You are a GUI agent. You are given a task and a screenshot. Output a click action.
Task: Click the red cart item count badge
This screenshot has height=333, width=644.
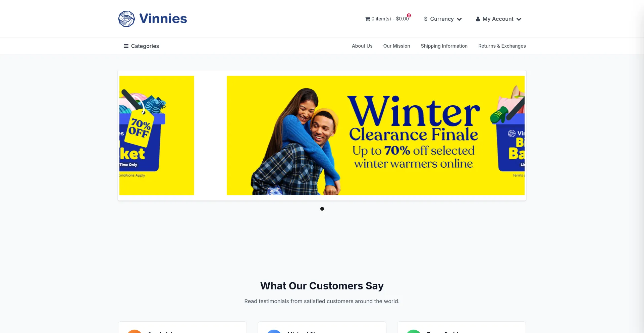coord(409,15)
